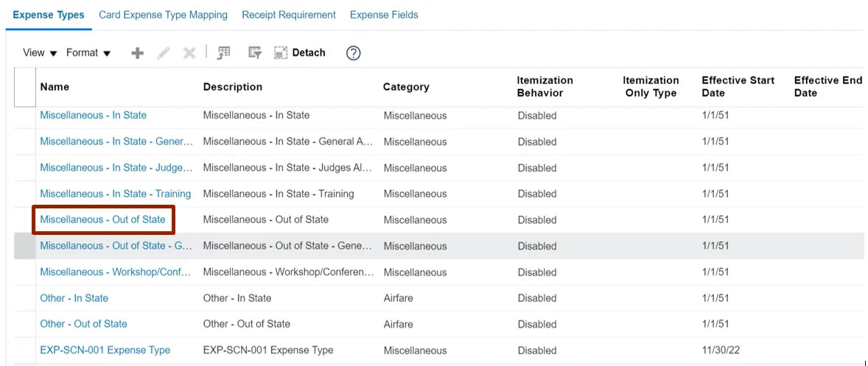Click the pencil edit icon in toolbar
This screenshot has height=366, width=868.
point(164,53)
